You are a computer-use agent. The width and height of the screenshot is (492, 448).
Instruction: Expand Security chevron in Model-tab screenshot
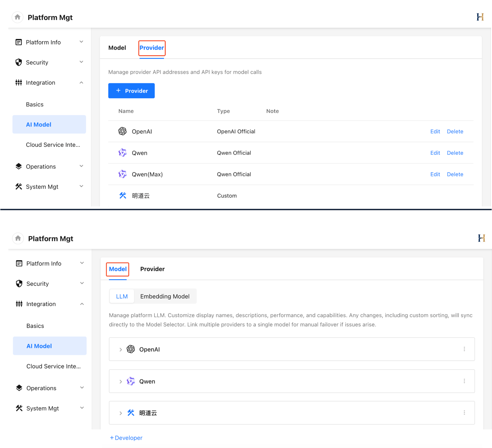82,283
